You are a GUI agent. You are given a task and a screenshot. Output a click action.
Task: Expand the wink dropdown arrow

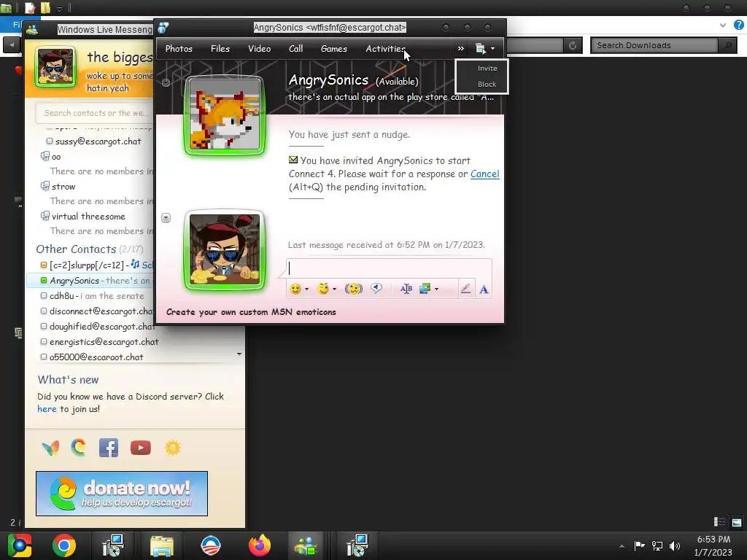pyautogui.click(x=334, y=289)
